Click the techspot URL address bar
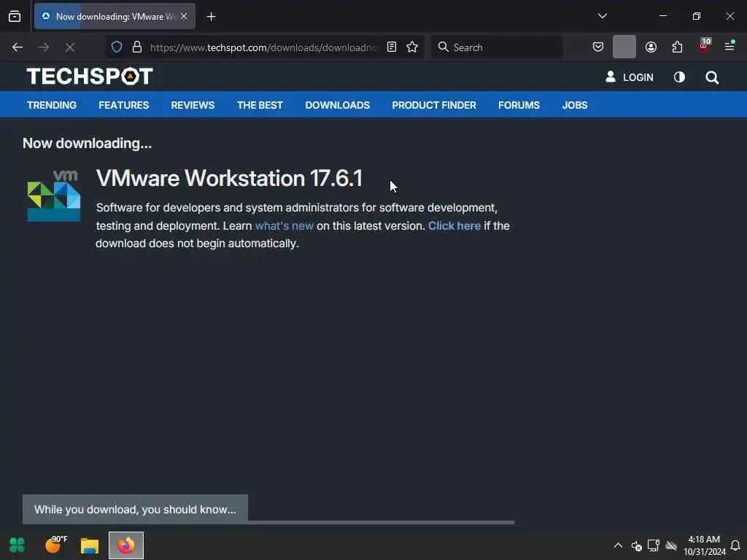Viewport: 747px width, 560px height. (x=264, y=47)
